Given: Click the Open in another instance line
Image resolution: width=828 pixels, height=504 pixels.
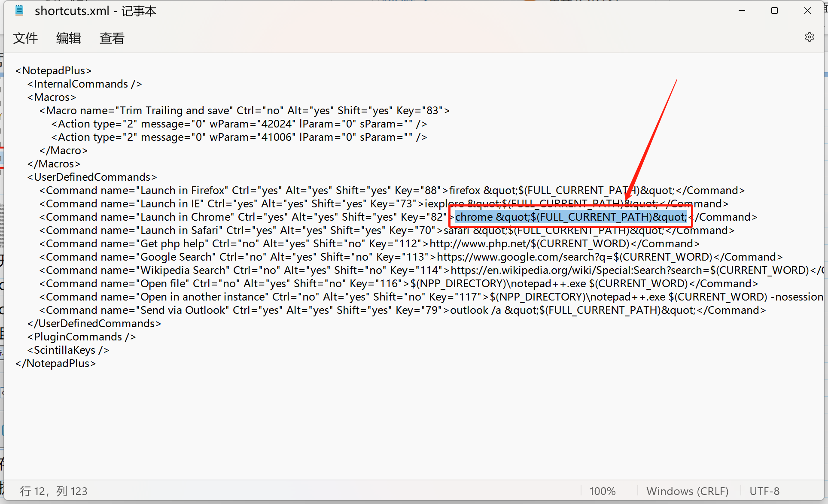Looking at the screenshot, I should point(432,297).
